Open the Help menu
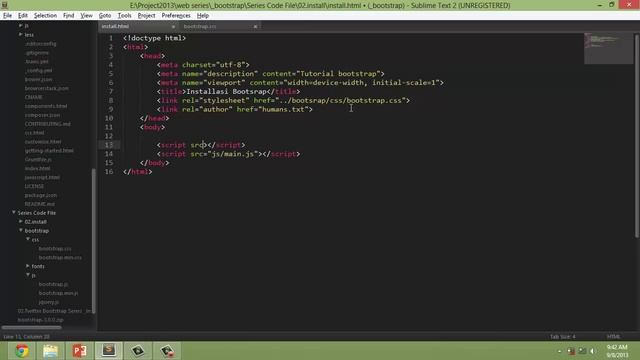The height and width of the screenshot is (360, 640). (203, 16)
